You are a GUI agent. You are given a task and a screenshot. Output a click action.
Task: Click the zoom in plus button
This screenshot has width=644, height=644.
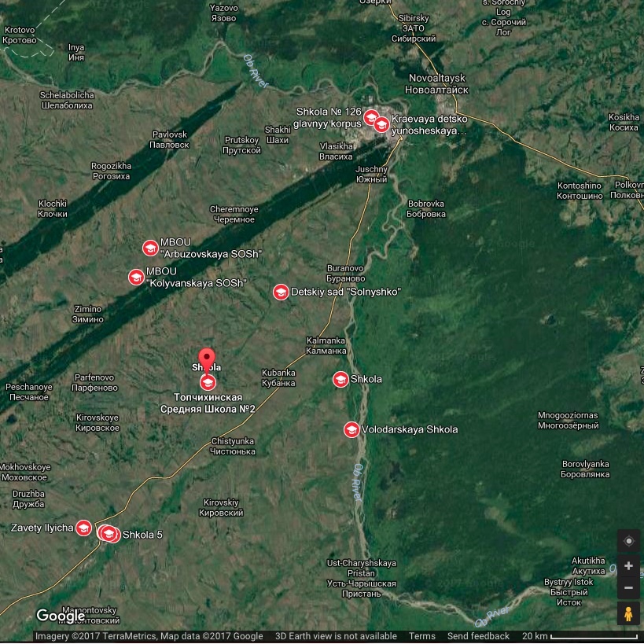pyautogui.click(x=628, y=566)
